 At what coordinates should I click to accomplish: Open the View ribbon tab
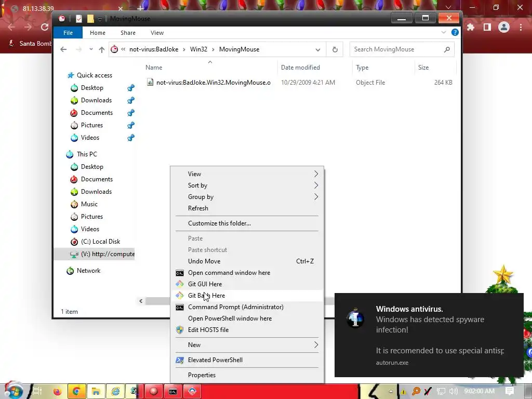coord(157,33)
